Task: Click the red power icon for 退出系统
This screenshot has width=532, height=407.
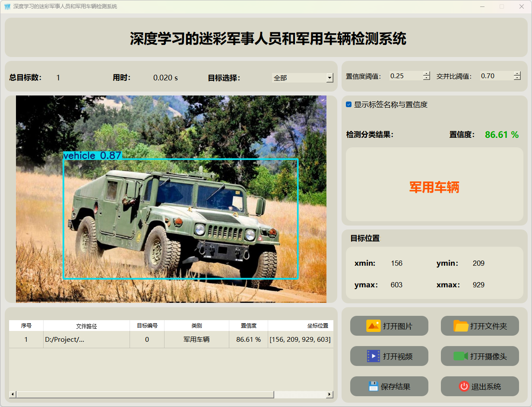Action: click(x=464, y=386)
